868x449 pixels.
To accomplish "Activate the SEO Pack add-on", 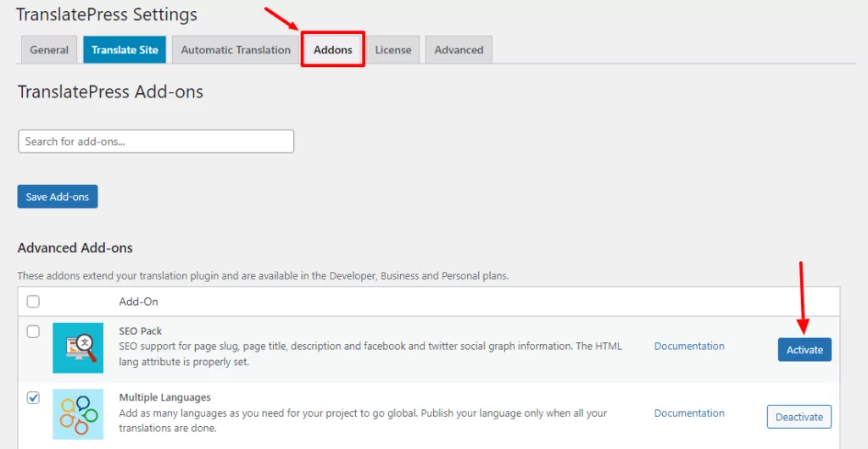I will click(804, 350).
